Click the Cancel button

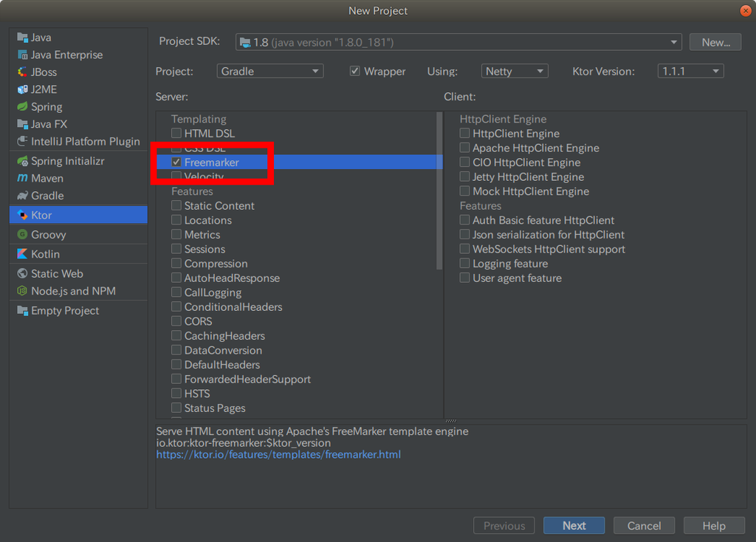pyautogui.click(x=644, y=526)
